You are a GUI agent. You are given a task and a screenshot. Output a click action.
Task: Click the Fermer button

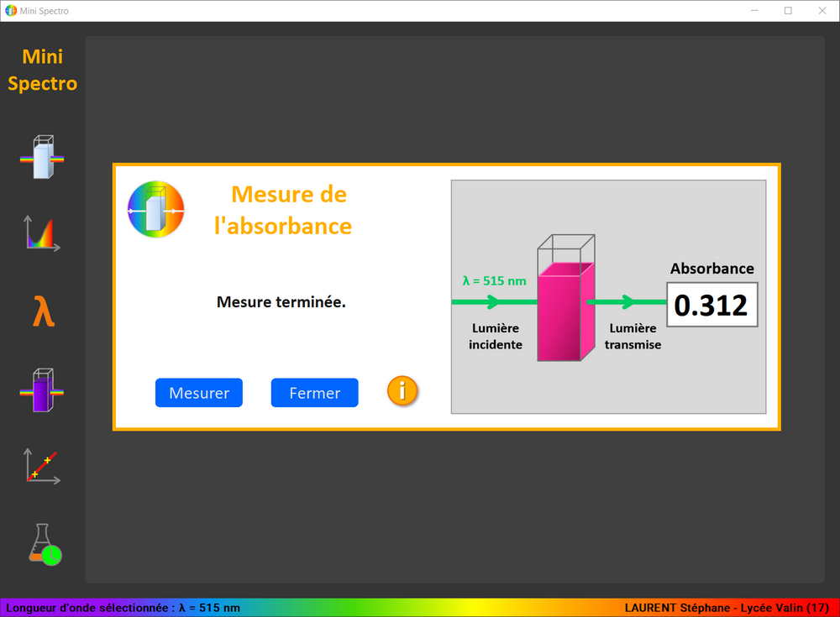314,393
